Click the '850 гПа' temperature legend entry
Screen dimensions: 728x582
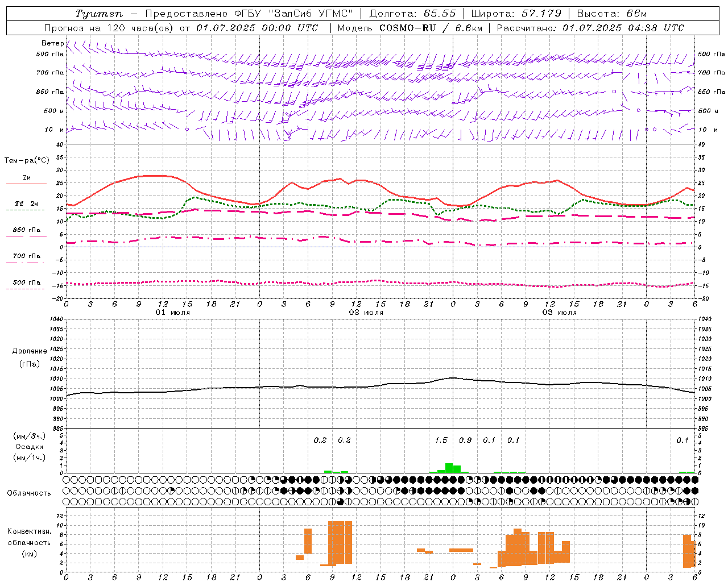[x=26, y=231]
